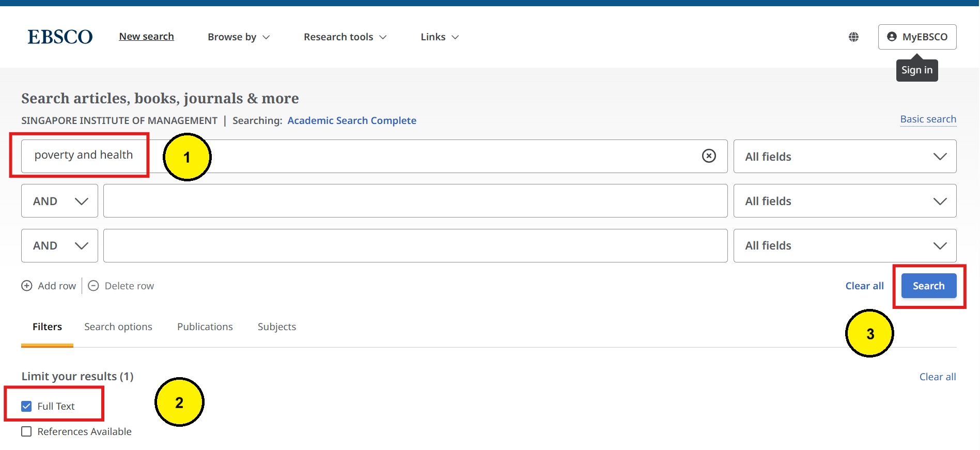This screenshot has width=980, height=450.
Task: Click the blue Search button
Action: click(x=928, y=286)
